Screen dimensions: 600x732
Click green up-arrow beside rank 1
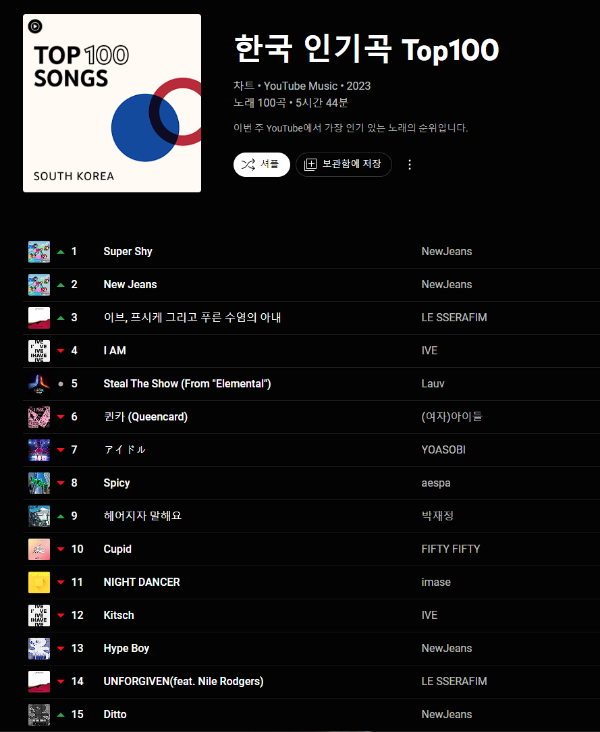61,252
